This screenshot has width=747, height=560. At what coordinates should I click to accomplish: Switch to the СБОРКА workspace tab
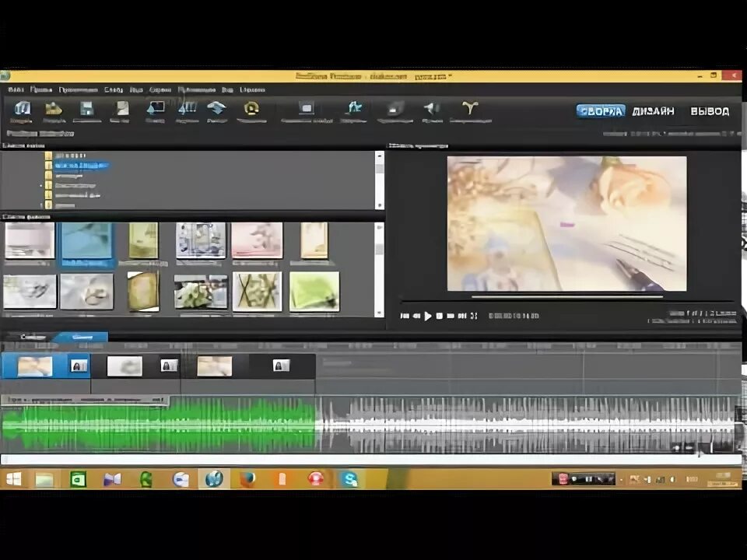point(600,111)
